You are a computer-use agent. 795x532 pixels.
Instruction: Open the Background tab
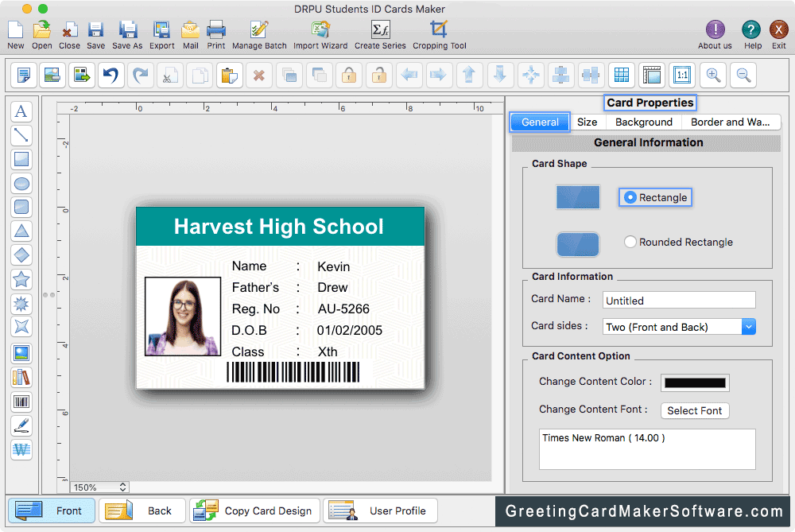(x=644, y=122)
